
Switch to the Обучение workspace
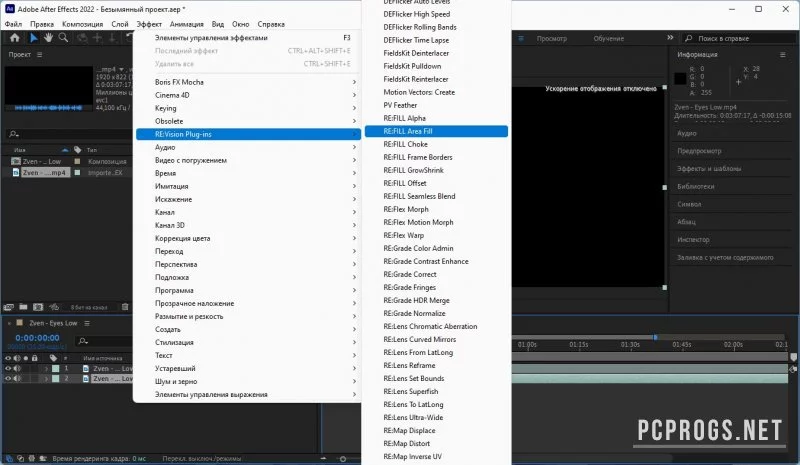(609, 39)
